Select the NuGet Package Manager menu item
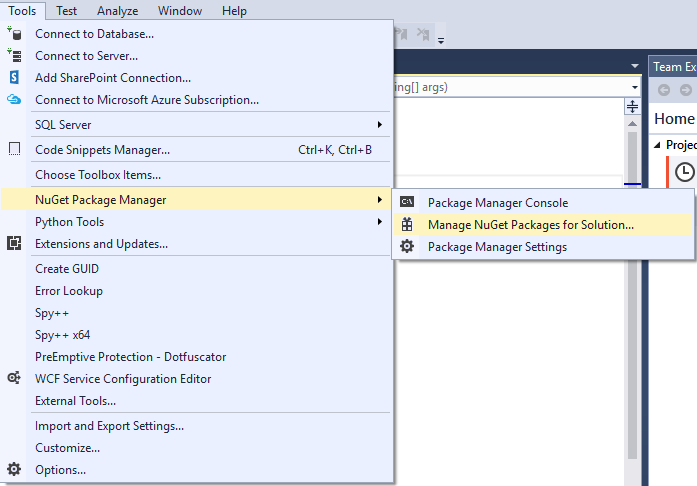This screenshot has width=697, height=486. 196,200
